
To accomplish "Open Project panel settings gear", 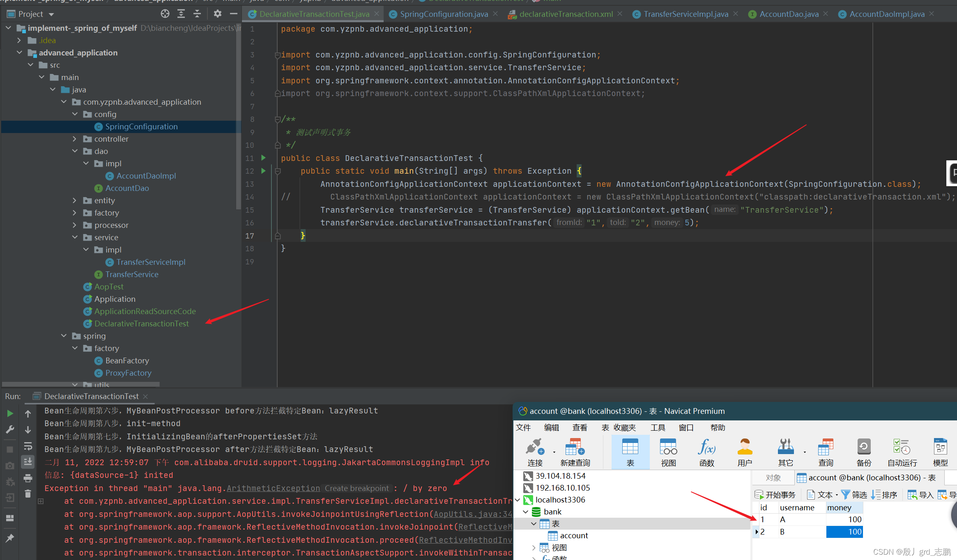I will 217,14.
